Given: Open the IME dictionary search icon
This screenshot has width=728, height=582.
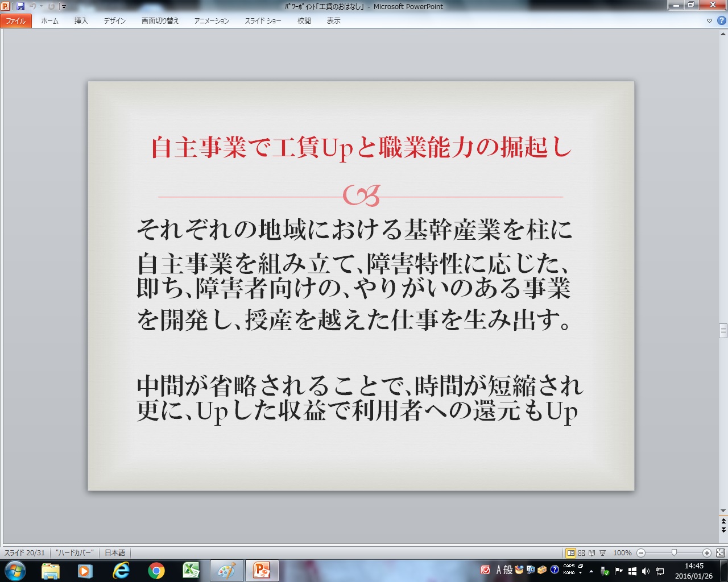Looking at the screenshot, I should 531,570.
